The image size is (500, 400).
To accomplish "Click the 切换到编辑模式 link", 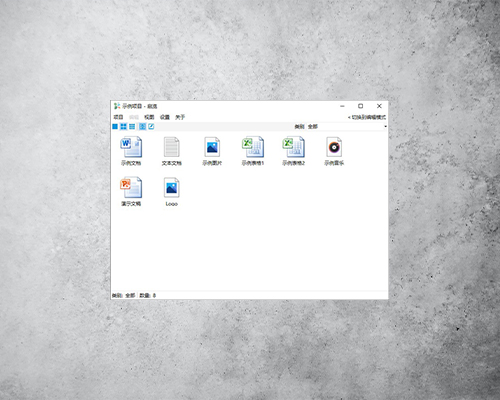I will pos(367,117).
